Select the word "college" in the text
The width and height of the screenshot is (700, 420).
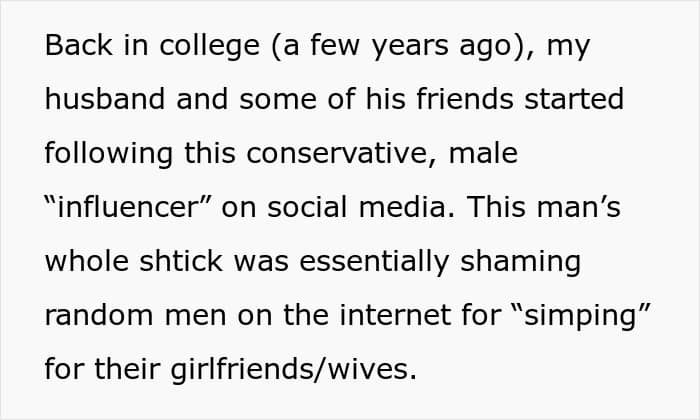coord(209,47)
